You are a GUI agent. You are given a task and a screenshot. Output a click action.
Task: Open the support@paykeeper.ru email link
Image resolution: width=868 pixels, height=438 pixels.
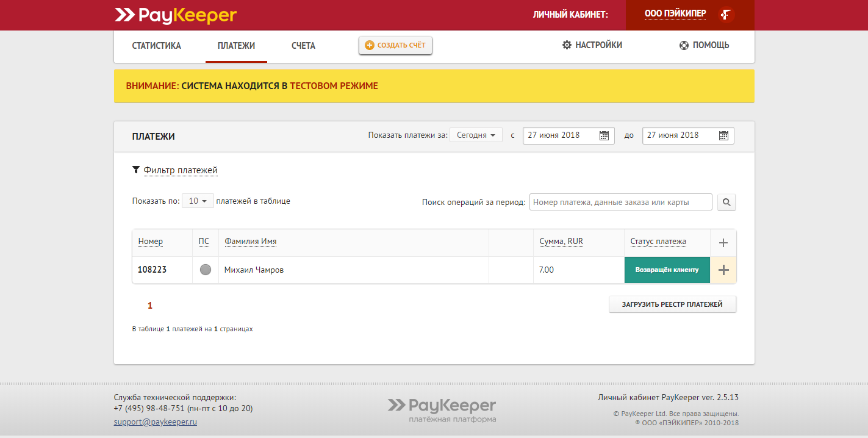click(155, 421)
